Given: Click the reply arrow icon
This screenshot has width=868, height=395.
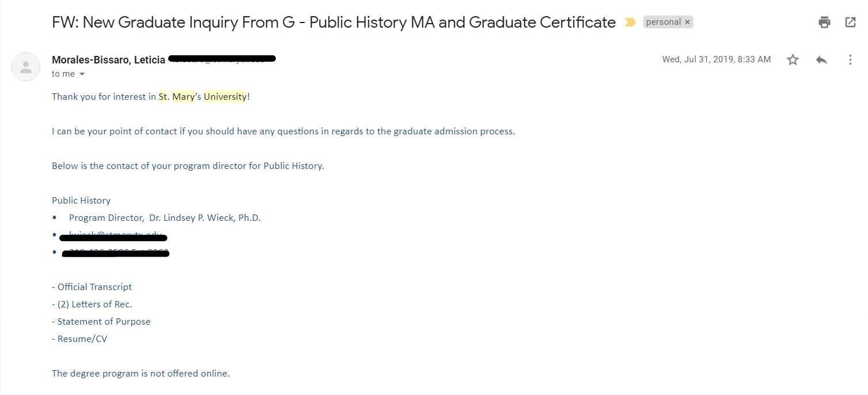Looking at the screenshot, I should [x=821, y=59].
